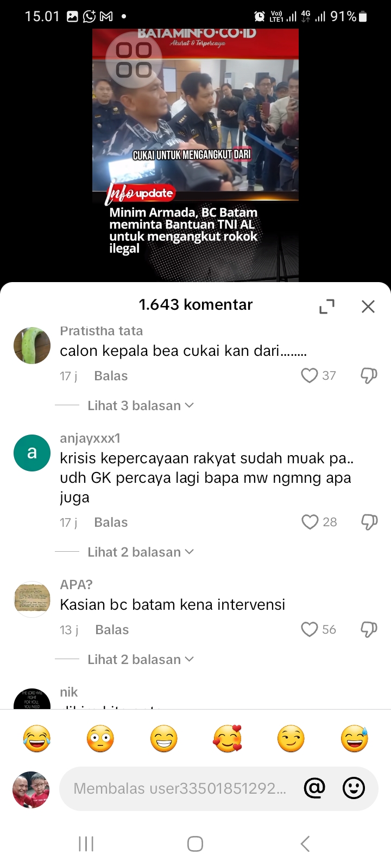The image size is (391, 868).
Task: Dislike the comment by Pratistha tata
Action: (x=369, y=375)
